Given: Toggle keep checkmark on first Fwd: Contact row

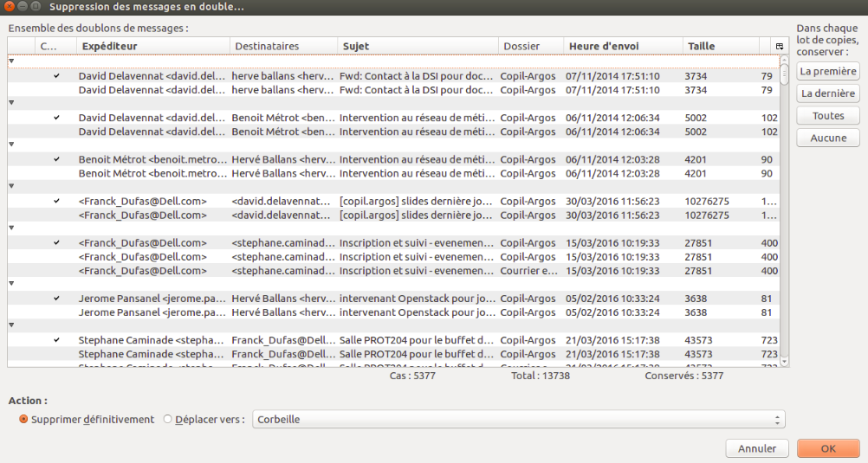Looking at the screenshot, I should 56,76.
